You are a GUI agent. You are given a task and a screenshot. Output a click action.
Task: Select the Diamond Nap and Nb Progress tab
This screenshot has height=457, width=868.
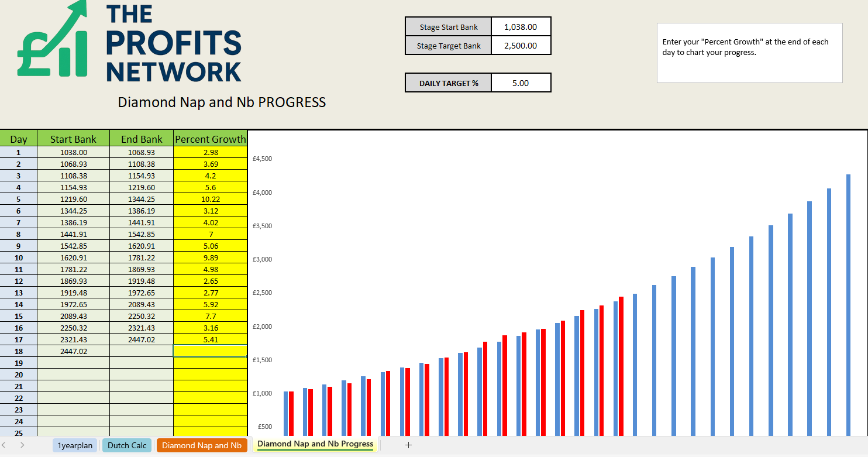coord(315,444)
